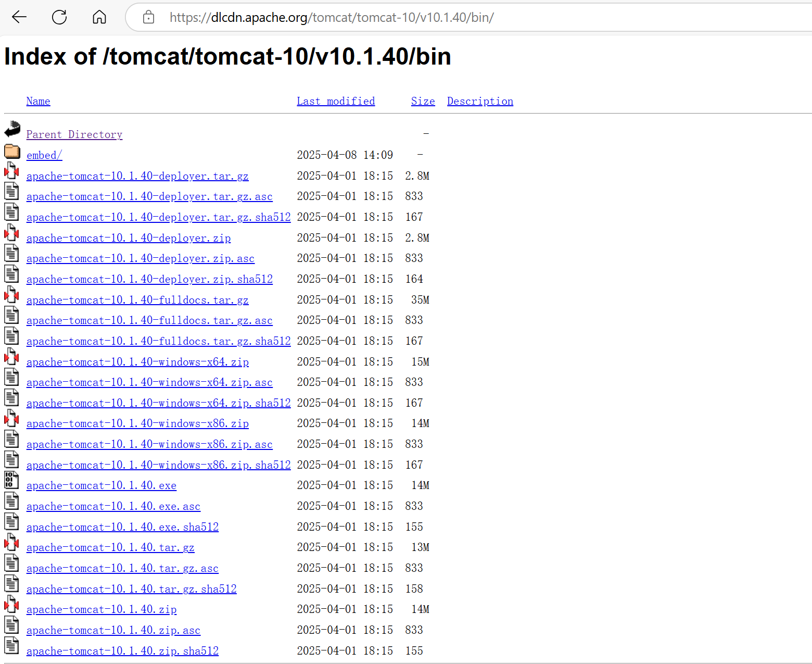Click archive icon beside apache-tomcat-10.1.40.zip

pos(12,604)
